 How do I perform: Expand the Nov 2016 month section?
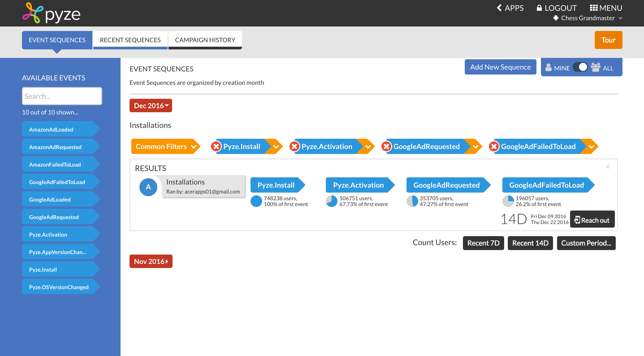(151, 261)
